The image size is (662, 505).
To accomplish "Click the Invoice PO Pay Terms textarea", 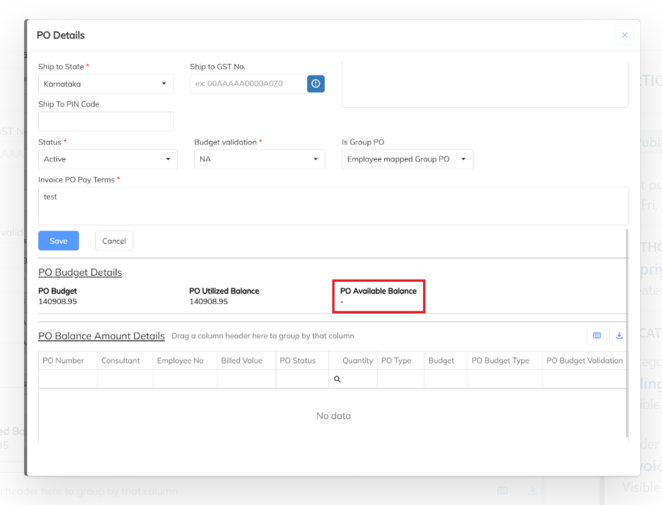I will [x=333, y=206].
